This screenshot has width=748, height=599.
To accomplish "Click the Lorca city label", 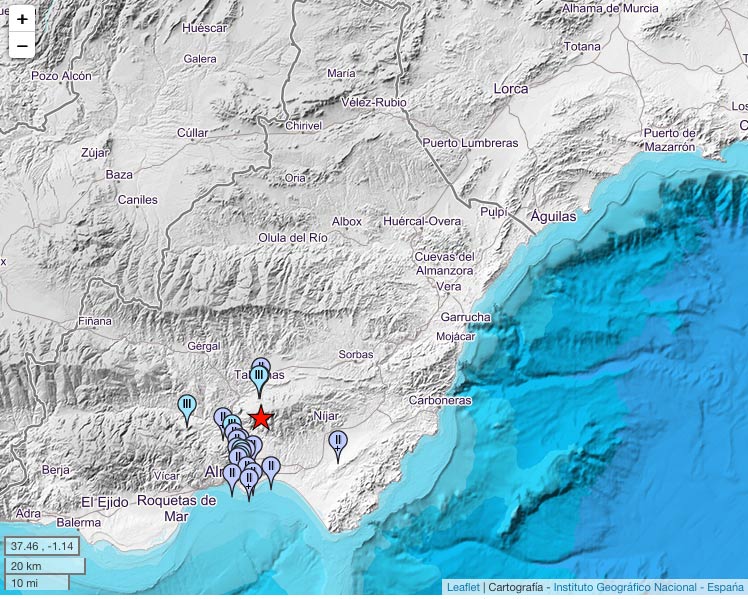I will 510,89.
